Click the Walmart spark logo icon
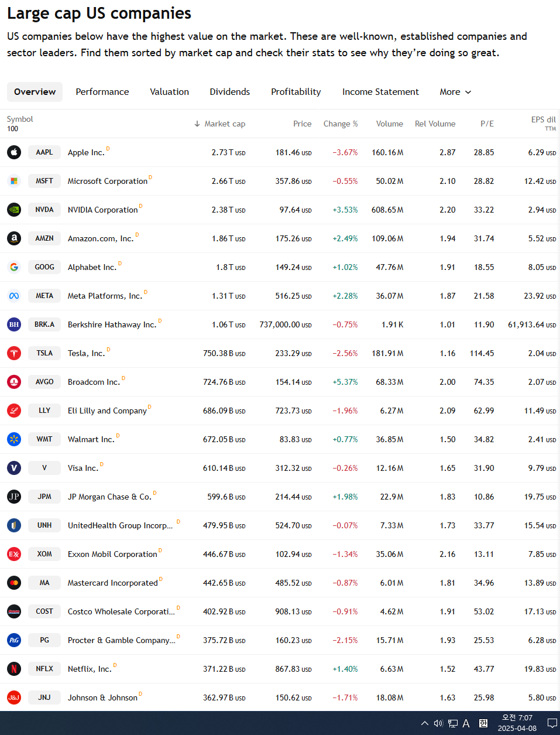The height and width of the screenshot is (735, 560). click(14, 439)
